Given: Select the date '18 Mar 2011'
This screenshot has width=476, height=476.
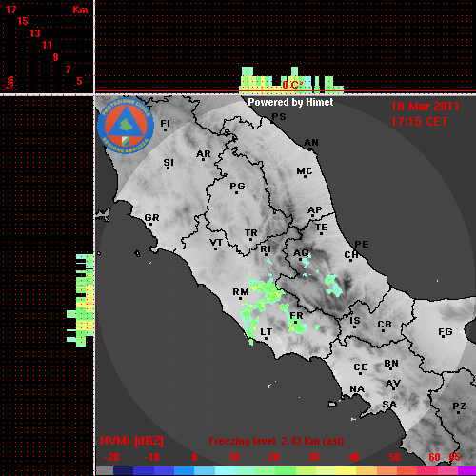Looking at the screenshot, I should click(425, 107).
